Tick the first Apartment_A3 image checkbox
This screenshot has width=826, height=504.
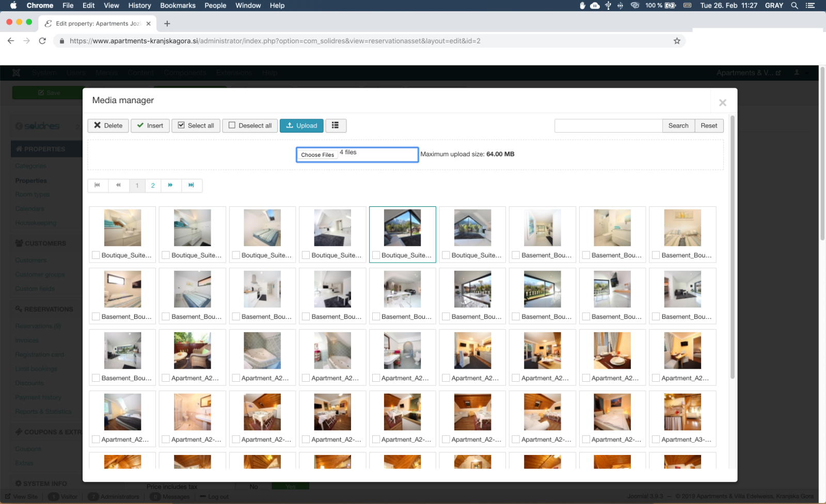click(656, 440)
